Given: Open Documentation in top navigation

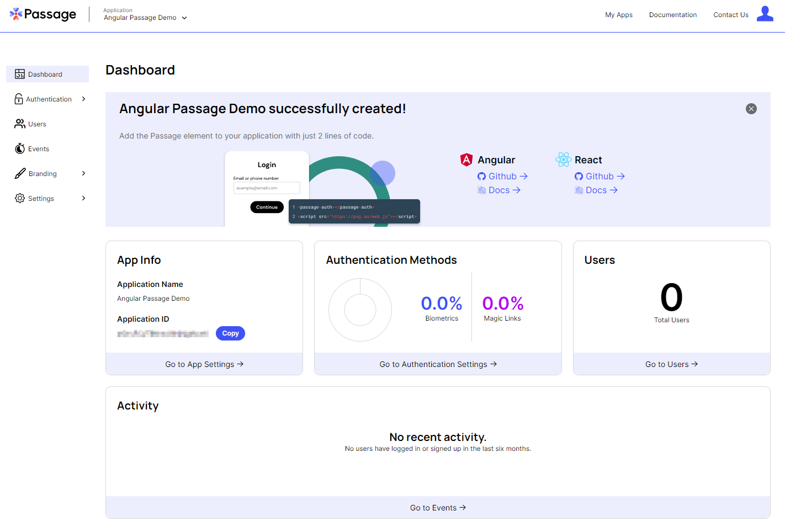Looking at the screenshot, I should (673, 15).
